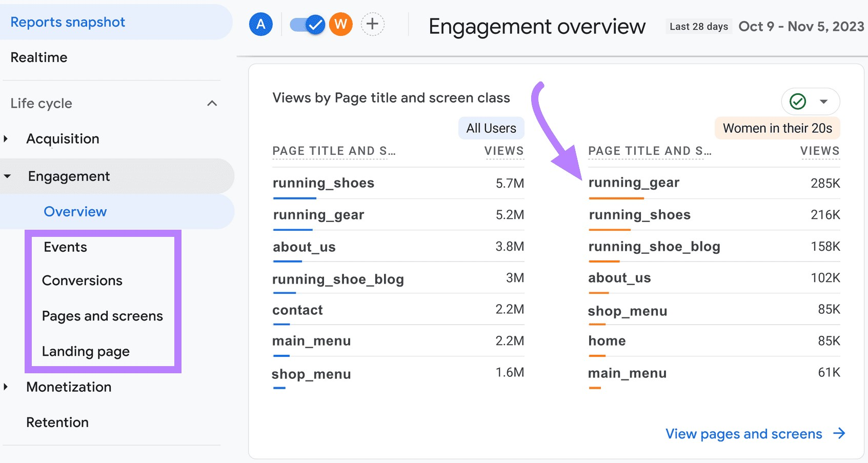Open the Reports snapshot page
This screenshot has width=868, height=463.
coord(68,22)
